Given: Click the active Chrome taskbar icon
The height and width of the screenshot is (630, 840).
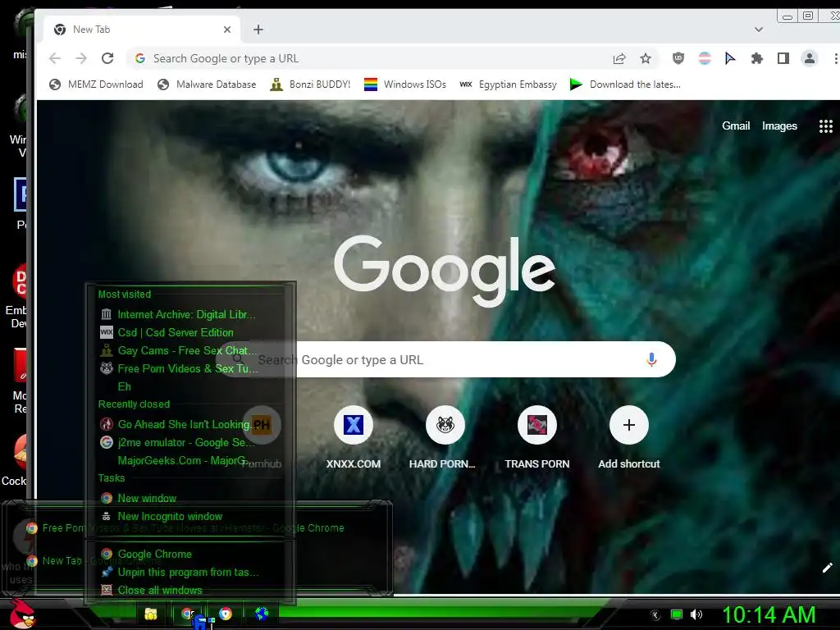Looking at the screenshot, I should click(x=188, y=614).
